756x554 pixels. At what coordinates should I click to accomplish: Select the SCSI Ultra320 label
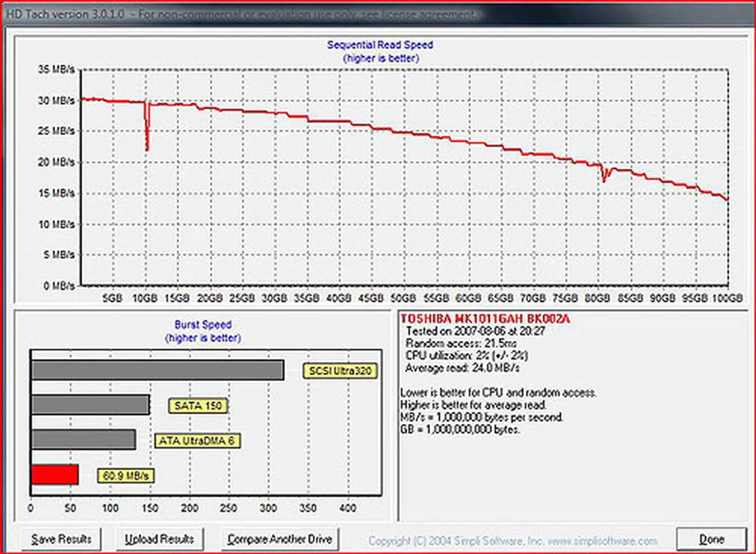pyautogui.click(x=340, y=370)
